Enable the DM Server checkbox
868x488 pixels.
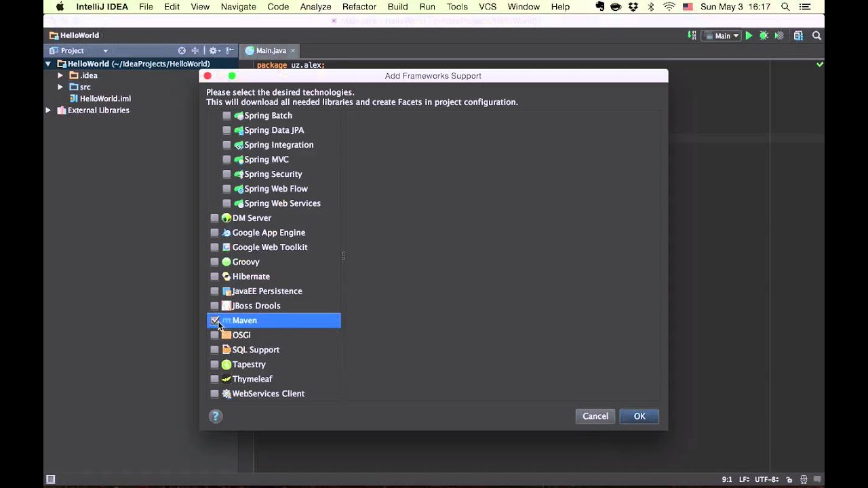pos(214,218)
